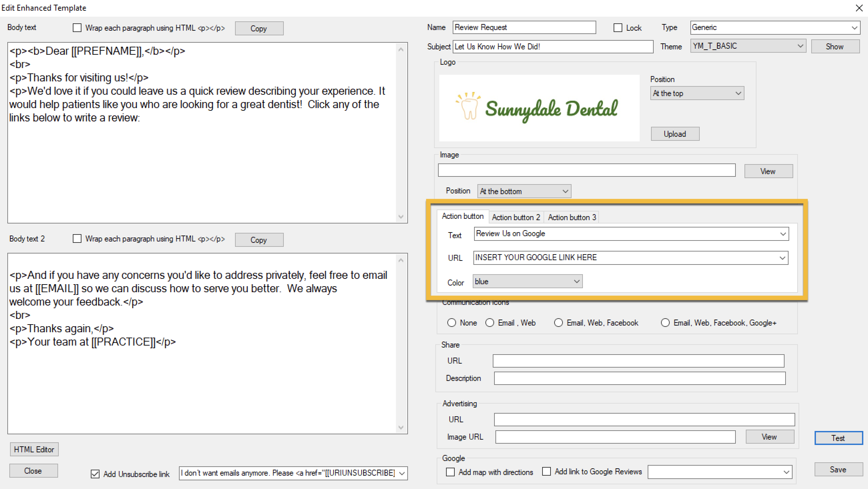
Task: Click View button for Advertising Image URL
Action: click(x=769, y=436)
